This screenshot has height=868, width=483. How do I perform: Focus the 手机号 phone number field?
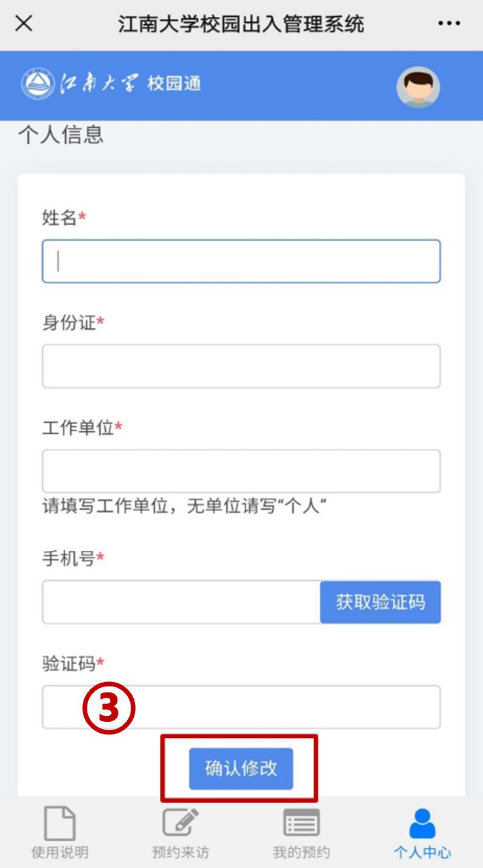pos(181,602)
